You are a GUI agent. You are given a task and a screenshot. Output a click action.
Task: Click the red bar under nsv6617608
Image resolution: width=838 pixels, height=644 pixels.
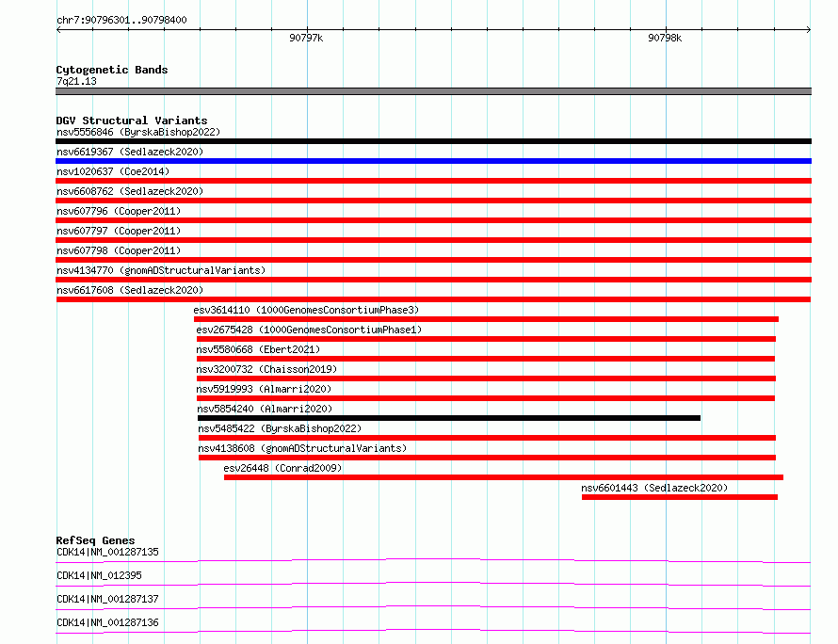[433, 299]
